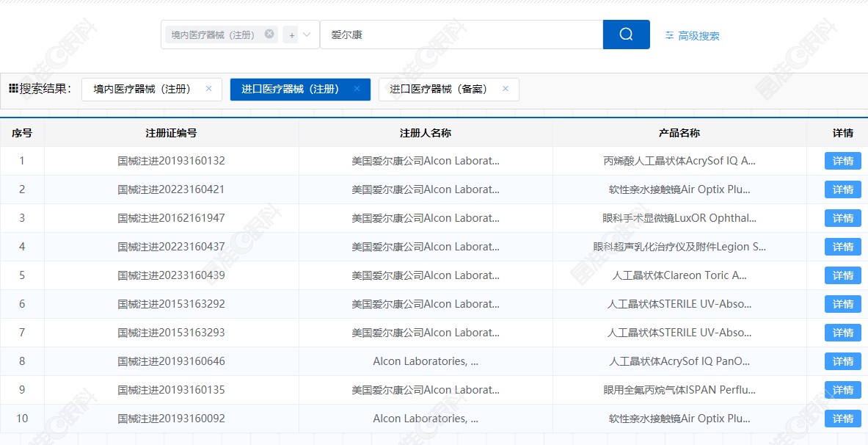This screenshot has width=868, height=445.
Task: Switch to 境内医疗器械（注册）tab
Action: tap(142, 90)
